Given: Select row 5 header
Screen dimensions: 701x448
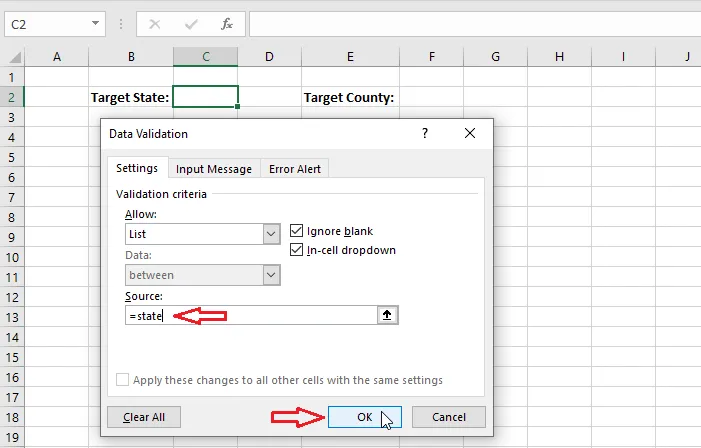Looking at the screenshot, I should point(12,157).
